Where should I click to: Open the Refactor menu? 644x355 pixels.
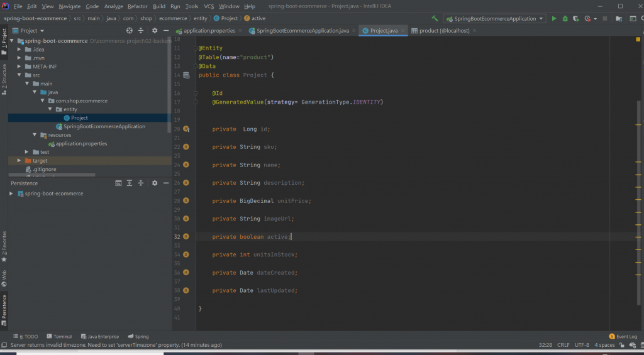138,6
